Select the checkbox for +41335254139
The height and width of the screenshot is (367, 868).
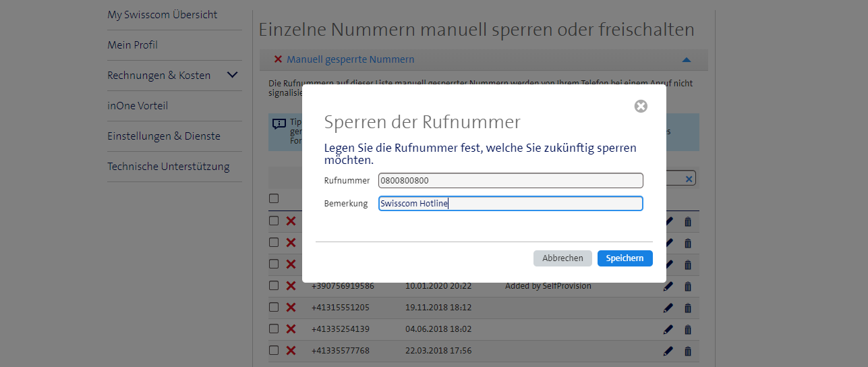tap(274, 329)
